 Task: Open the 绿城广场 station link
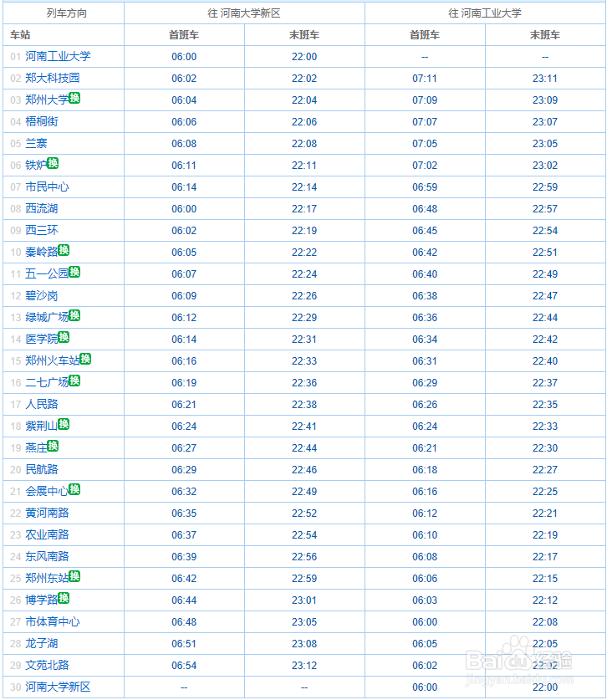click(x=48, y=318)
